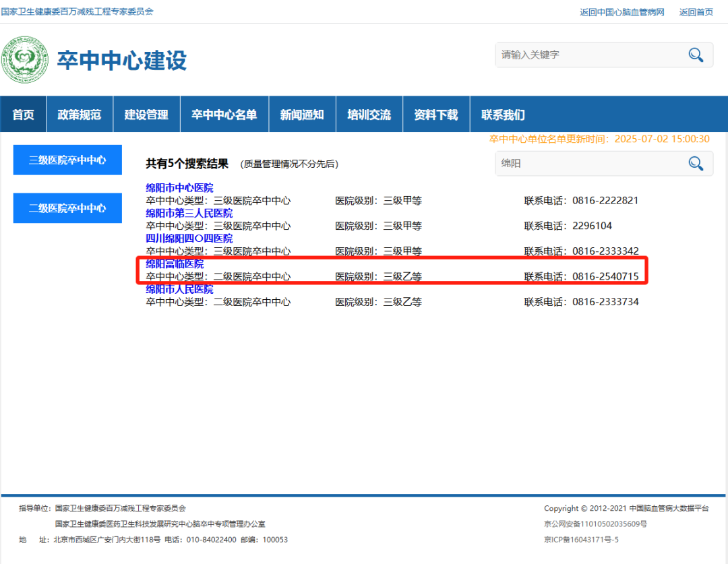Click the 质量管理情况不分先后 note
The image size is (728, 564).
coord(289,164)
